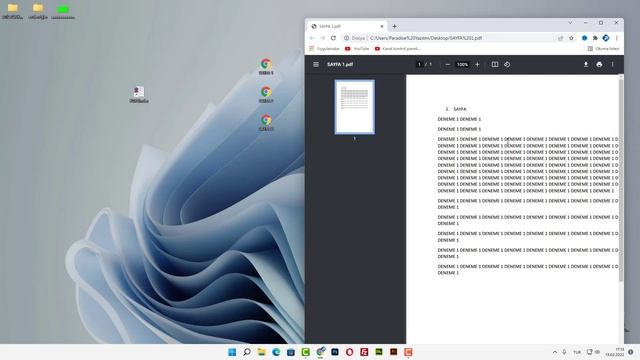Print the PDF document
Viewport: 640px width, 360px height.
click(599, 64)
